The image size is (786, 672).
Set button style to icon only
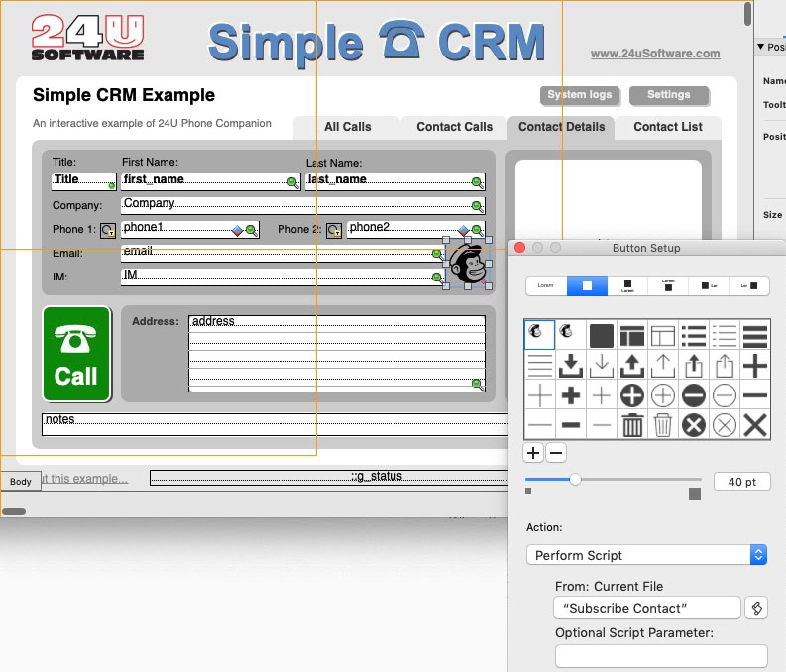[587, 285]
